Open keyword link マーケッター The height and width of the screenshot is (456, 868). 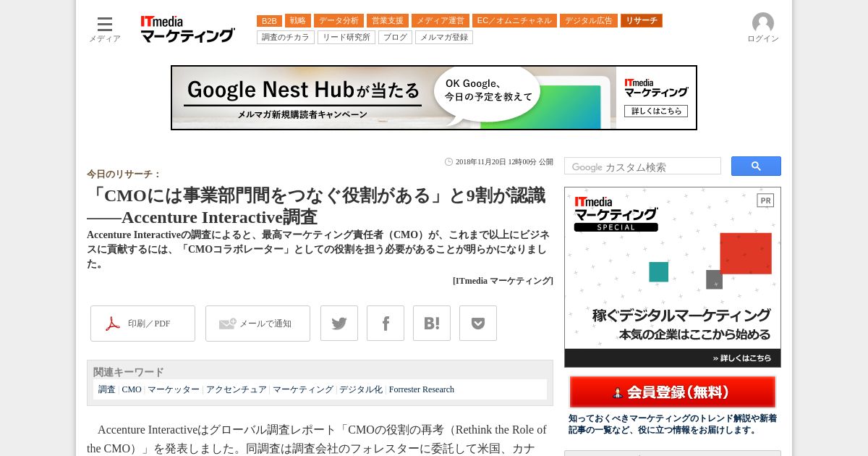[x=174, y=389]
